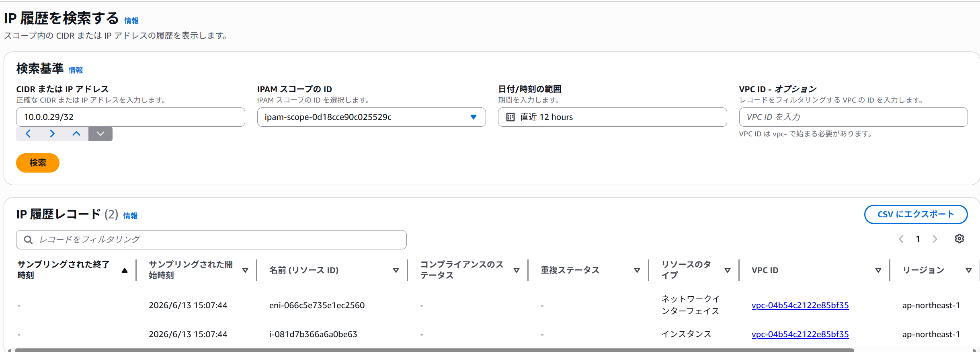Click the VPC ID column header text
The image size is (980, 352).
(765, 270)
